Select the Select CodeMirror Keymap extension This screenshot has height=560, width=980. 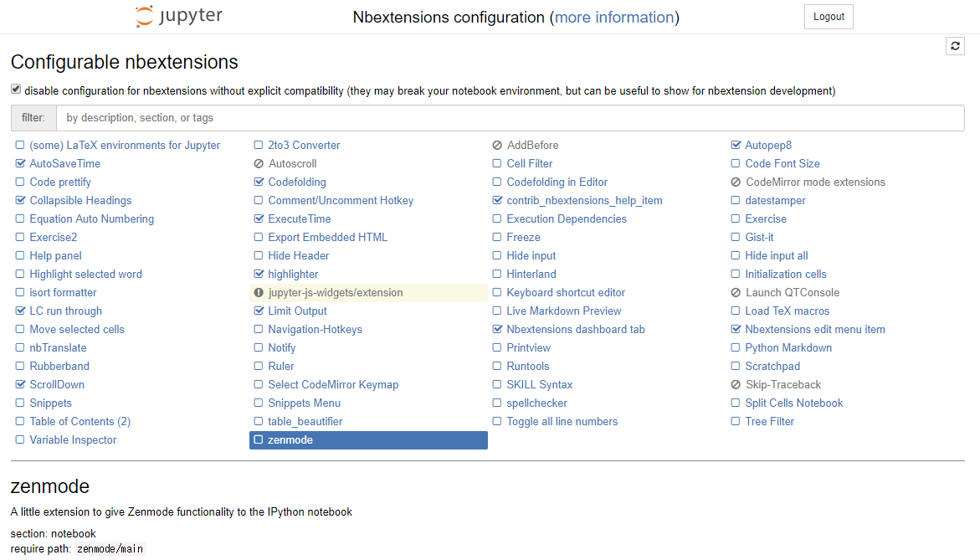[x=333, y=384]
